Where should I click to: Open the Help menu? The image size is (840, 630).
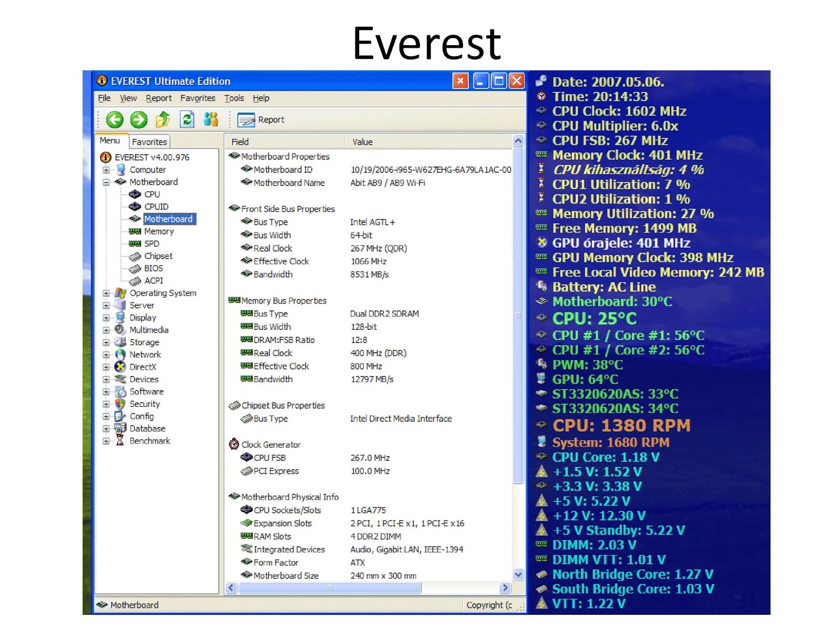pyautogui.click(x=261, y=98)
